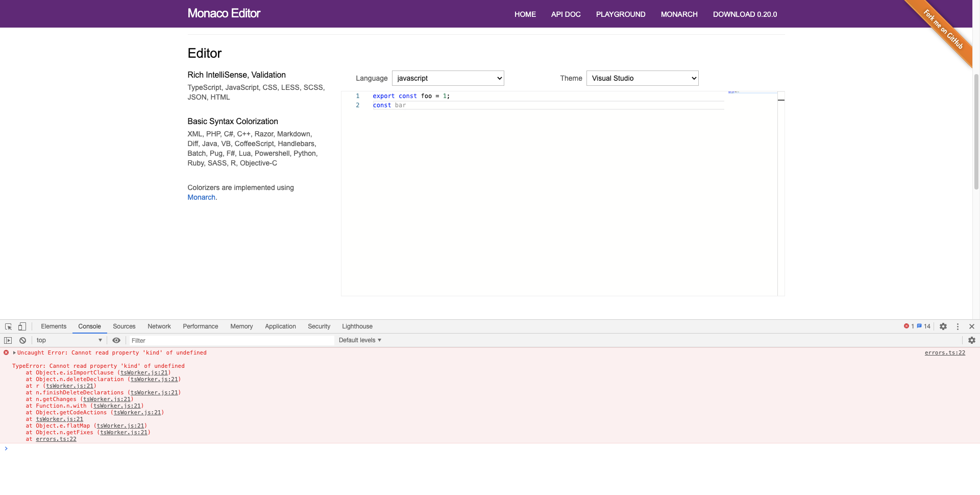
Task: Click the red error icon beside Uncaught Error
Action: coord(6,352)
